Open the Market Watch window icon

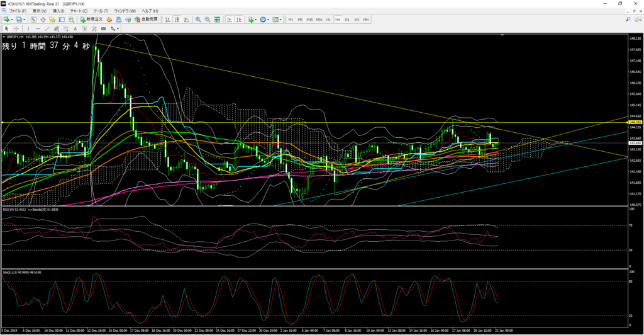pos(33,20)
